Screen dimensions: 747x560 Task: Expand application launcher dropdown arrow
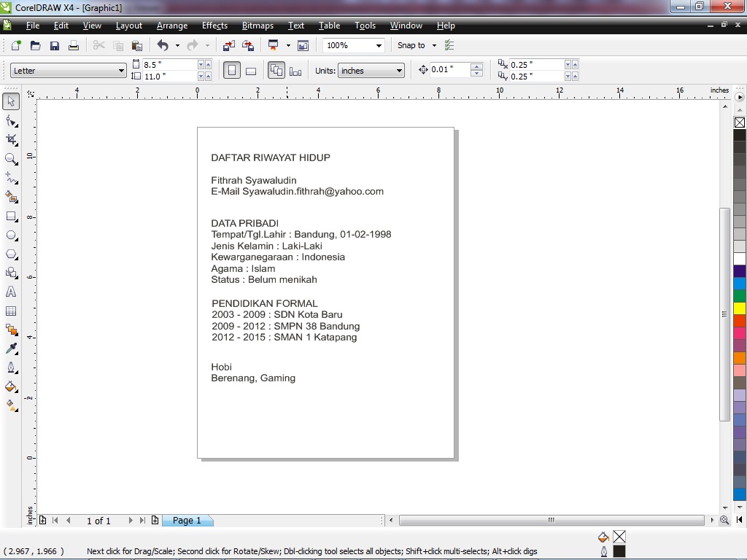pos(287,45)
